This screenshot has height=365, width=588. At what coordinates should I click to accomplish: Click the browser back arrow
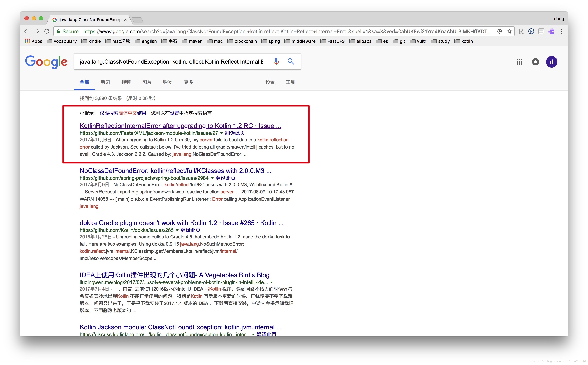(x=27, y=31)
